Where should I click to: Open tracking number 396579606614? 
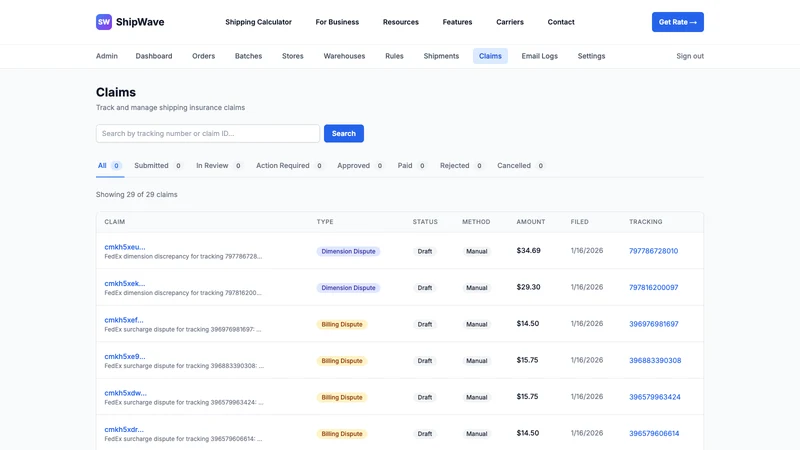click(654, 434)
